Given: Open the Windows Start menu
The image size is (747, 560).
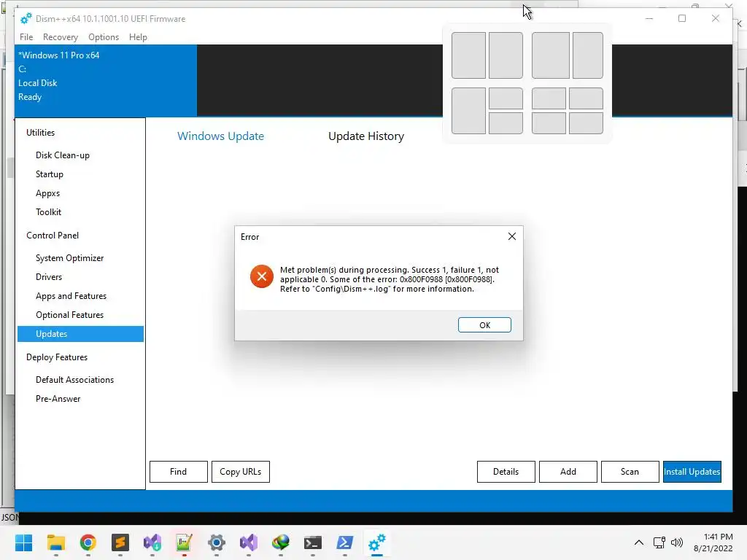Looking at the screenshot, I should 23,542.
